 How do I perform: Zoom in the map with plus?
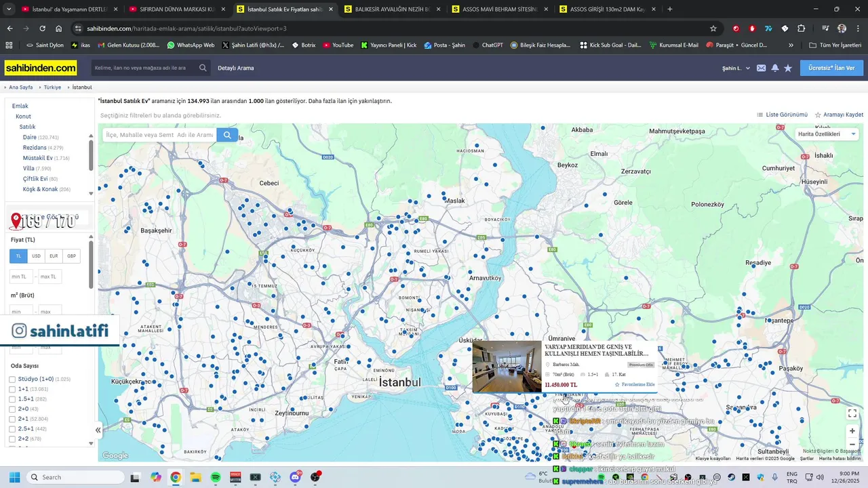click(x=852, y=430)
